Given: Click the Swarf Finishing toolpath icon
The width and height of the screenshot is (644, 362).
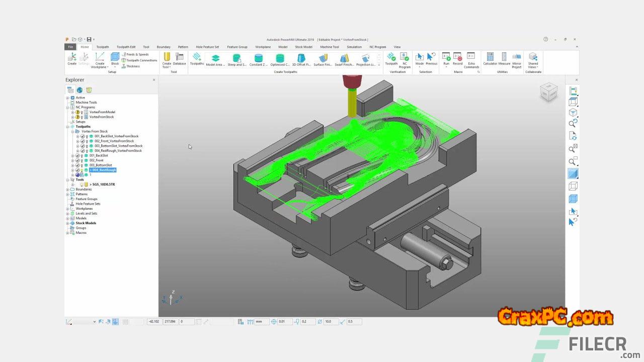Looking at the screenshot, I should pyautogui.click(x=344, y=59).
